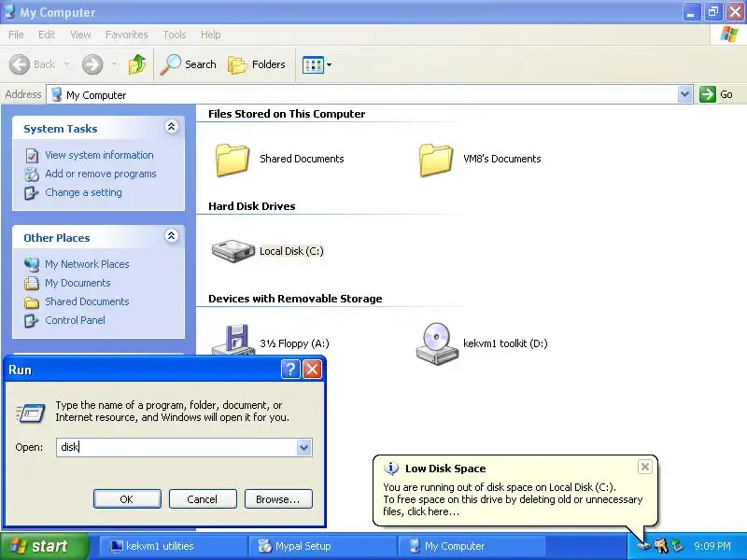The height and width of the screenshot is (560, 747).
Task: Open the Search pane
Action: pos(189,64)
